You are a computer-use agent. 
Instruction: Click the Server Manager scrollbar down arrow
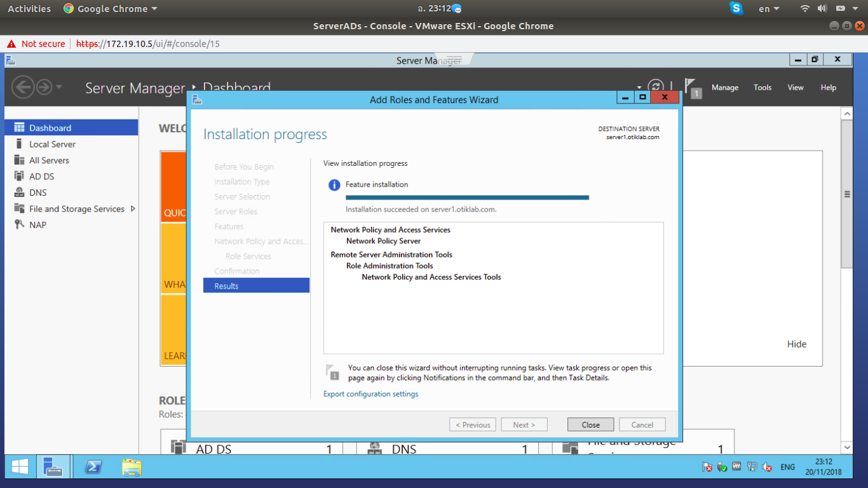point(846,447)
